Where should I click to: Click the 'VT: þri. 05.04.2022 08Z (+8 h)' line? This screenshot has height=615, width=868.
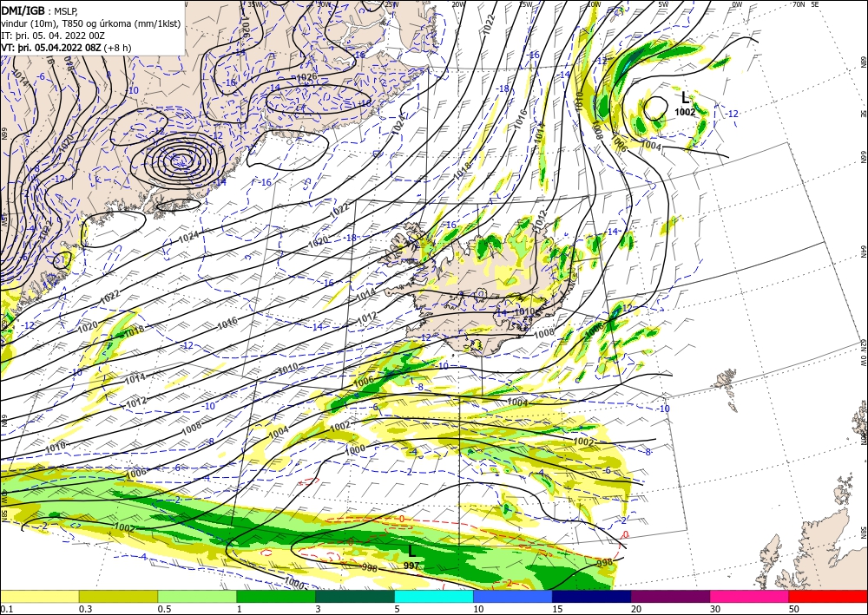67,48
